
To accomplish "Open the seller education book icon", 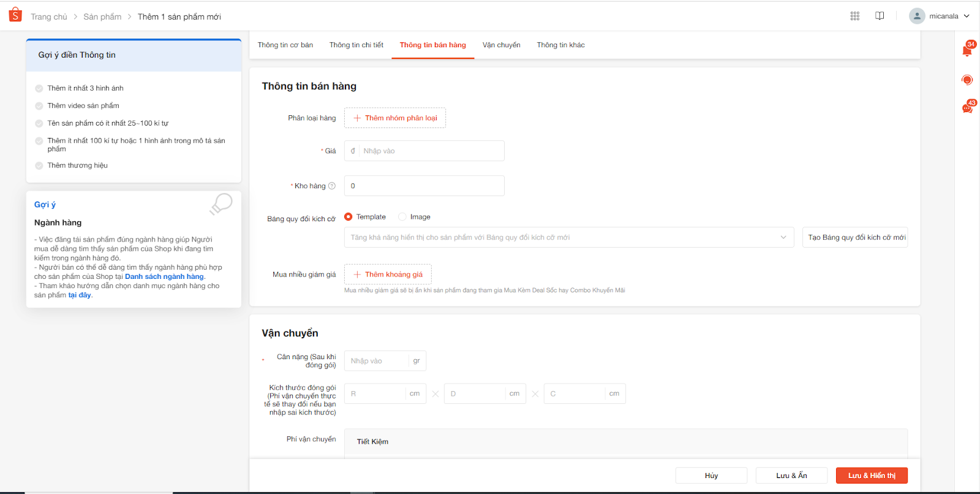I will point(880,16).
